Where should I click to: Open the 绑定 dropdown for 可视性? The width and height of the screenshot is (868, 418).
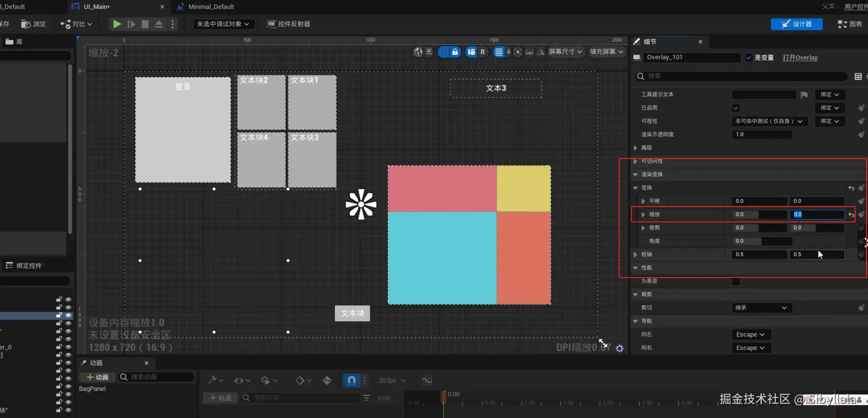[x=830, y=121]
